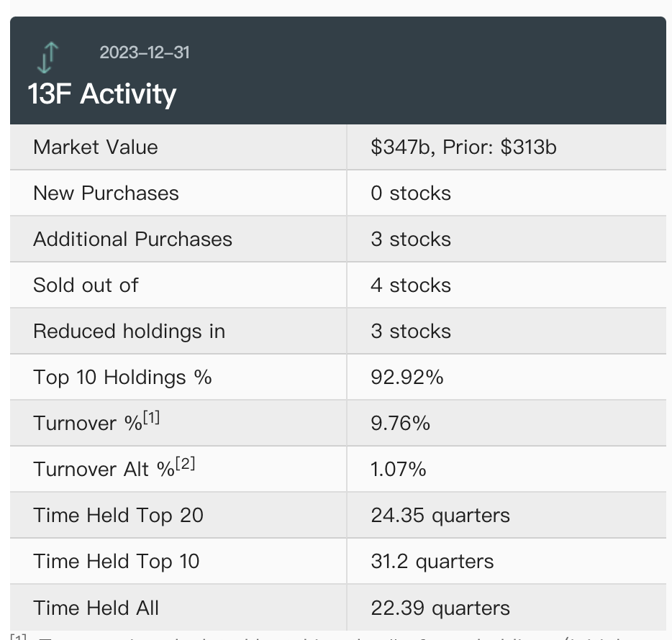Click the 0 stocks value cell
Screen dimensions: 672x640
(411, 193)
